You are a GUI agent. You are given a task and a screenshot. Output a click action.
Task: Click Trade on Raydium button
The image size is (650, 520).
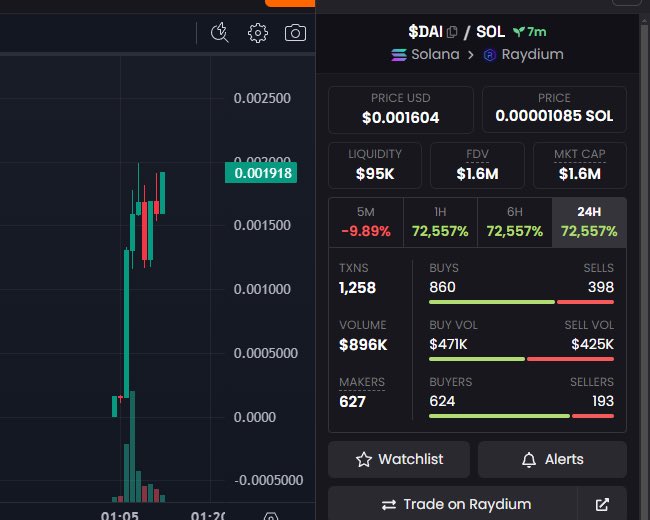click(x=453, y=504)
